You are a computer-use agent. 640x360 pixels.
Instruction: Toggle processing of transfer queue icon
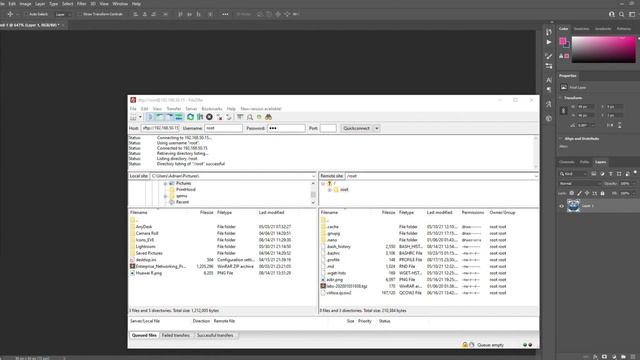pos(200,117)
